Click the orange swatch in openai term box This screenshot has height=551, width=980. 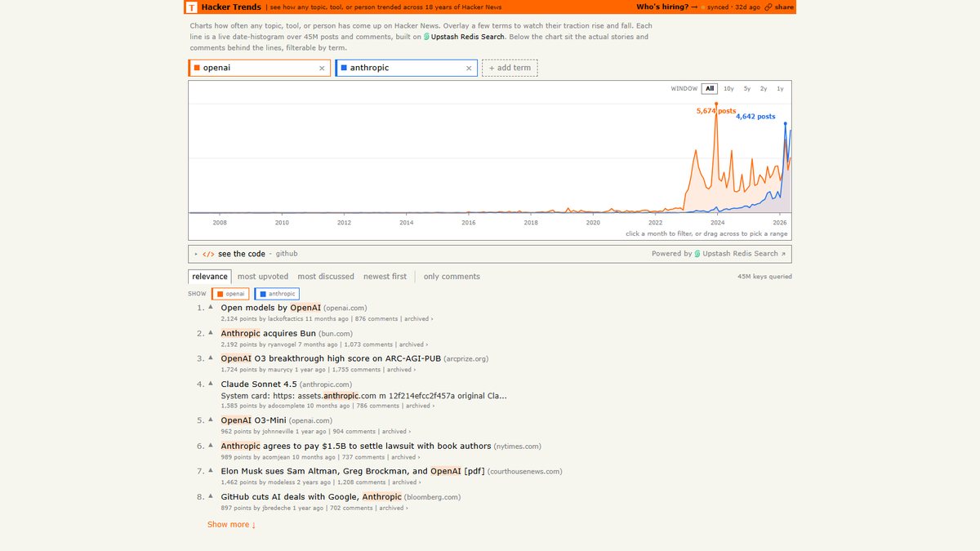tap(196, 68)
